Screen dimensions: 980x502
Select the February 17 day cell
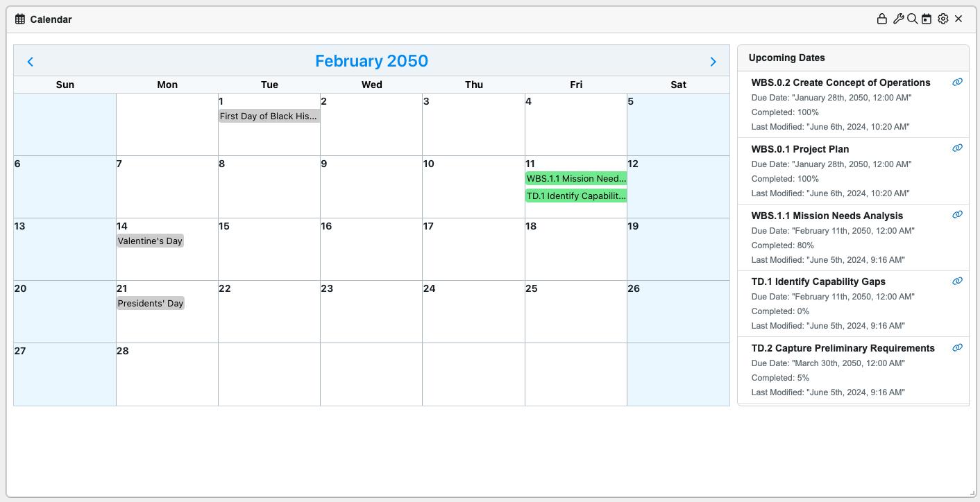[473, 253]
